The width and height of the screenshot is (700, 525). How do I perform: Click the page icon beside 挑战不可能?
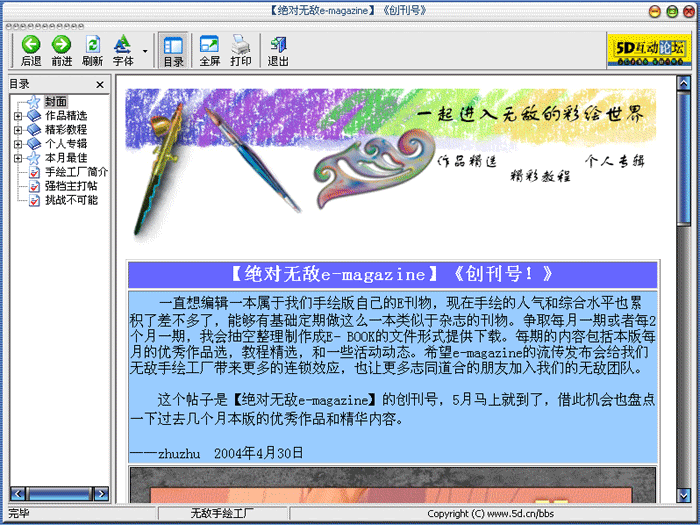point(34,200)
